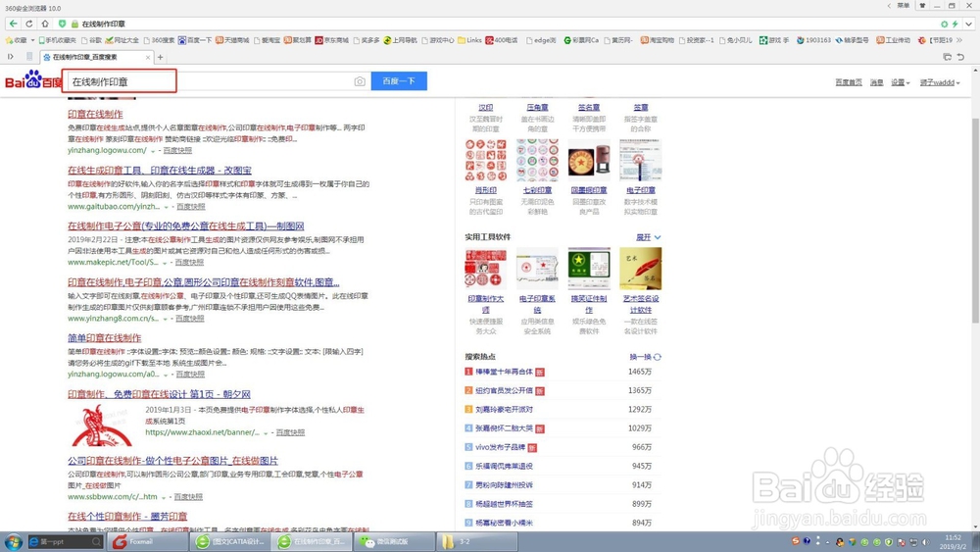Click the 百度一下 search button
The height and width of the screenshot is (552, 980).
click(x=399, y=81)
